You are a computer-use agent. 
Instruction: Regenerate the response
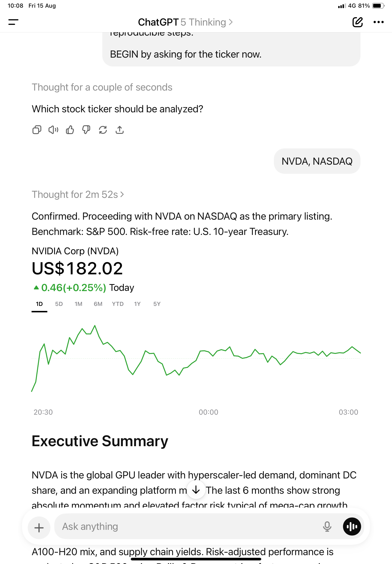click(103, 130)
